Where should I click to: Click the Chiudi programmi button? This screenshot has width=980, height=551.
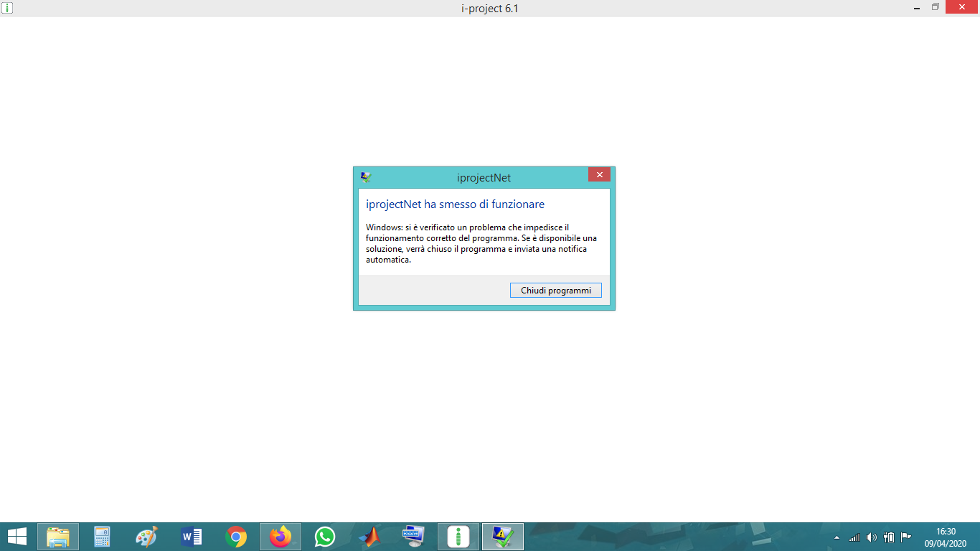pyautogui.click(x=555, y=291)
